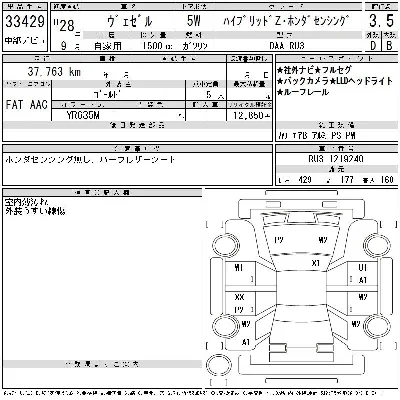Click the inspector note 室内汚れ
This screenshot has height=400, width=400.
tap(26, 201)
